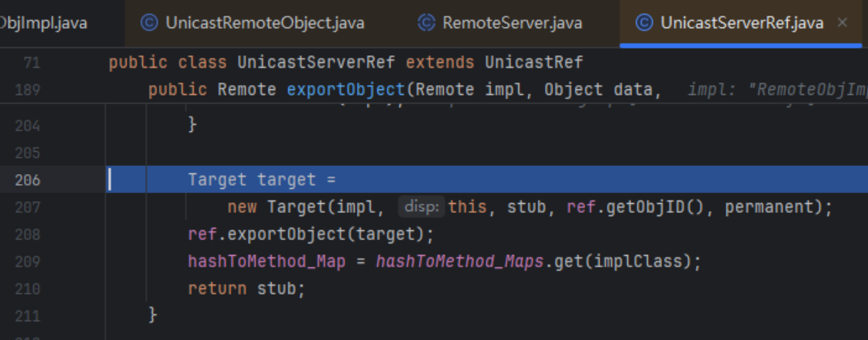This screenshot has width=868, height=340.
Task: Click the class icon on RemoteServer.java tab
Action: (x=427, y=22)
